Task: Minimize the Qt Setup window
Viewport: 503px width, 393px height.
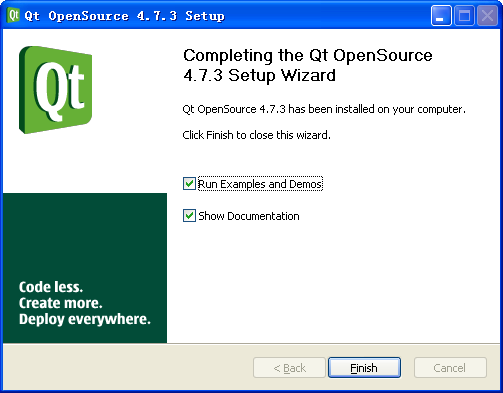Action: tap(441, 16)
